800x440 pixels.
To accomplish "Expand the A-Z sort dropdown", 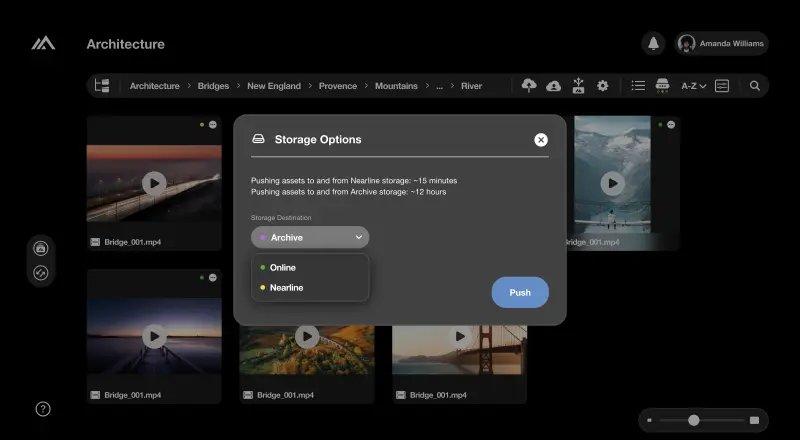I will (x=693, y=86).
